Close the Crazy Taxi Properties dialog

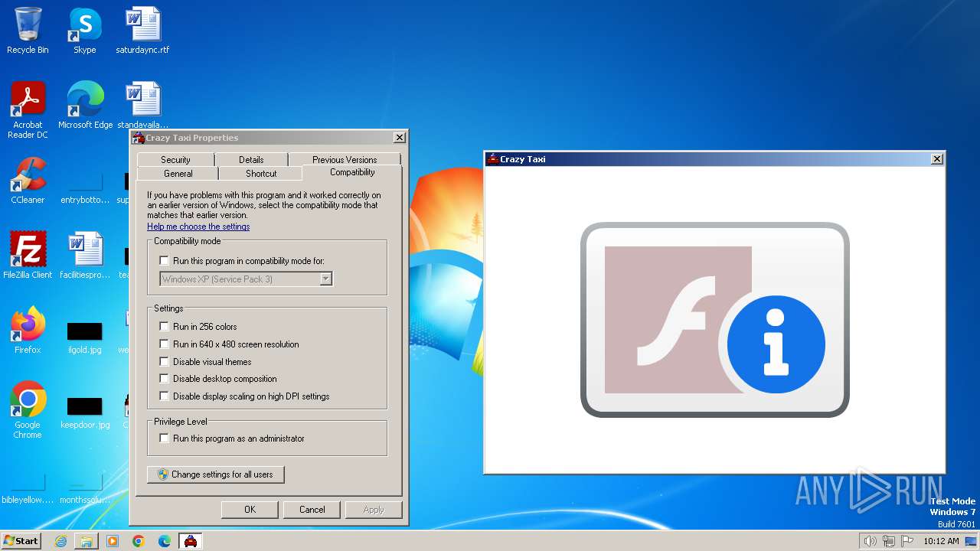click(x=399, y=138)
